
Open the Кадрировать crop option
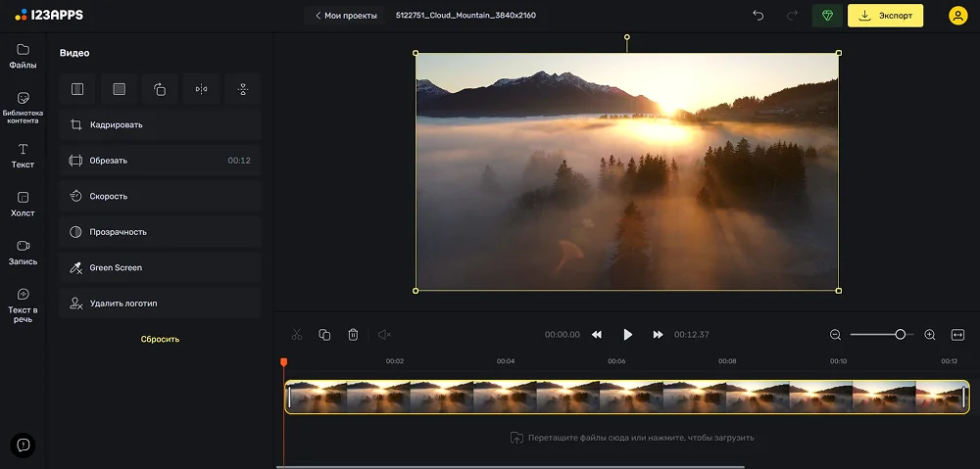coord(160,125)
